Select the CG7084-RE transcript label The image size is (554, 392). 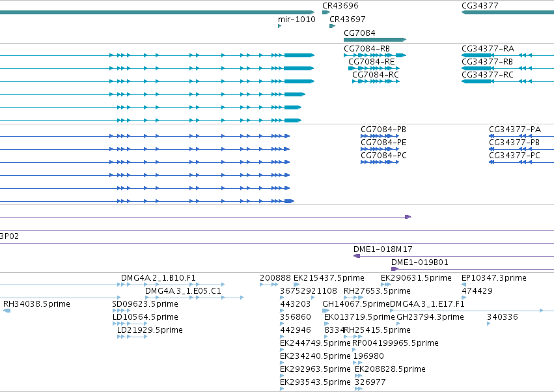tap(371, 61)
